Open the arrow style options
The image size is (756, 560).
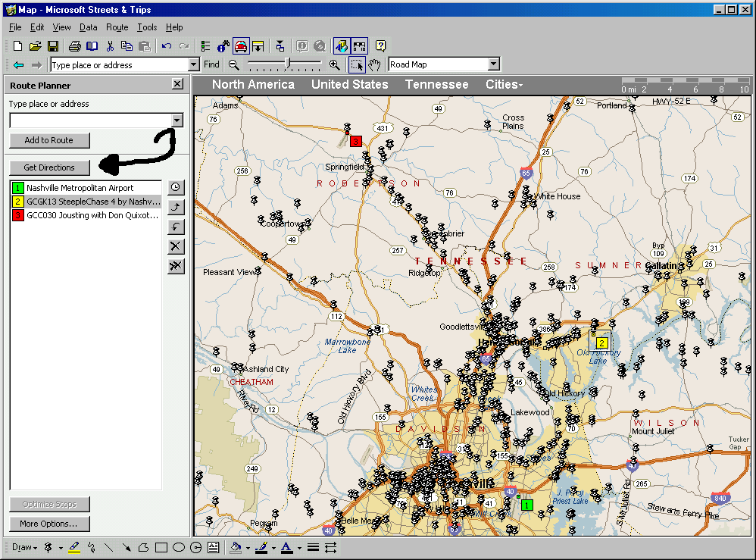coord(331,547)
